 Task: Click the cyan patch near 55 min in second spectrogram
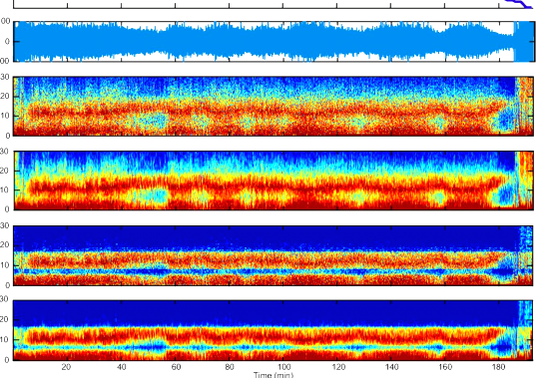[x=158, y=195]
